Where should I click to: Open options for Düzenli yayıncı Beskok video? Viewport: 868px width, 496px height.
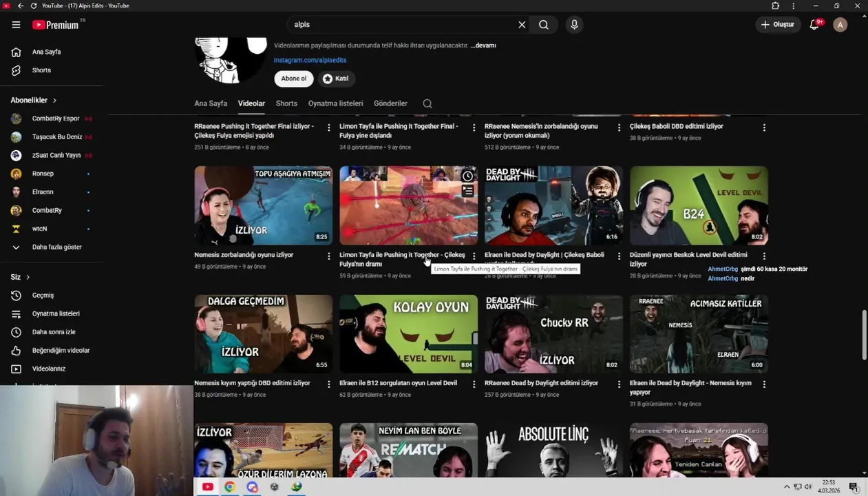764,256
